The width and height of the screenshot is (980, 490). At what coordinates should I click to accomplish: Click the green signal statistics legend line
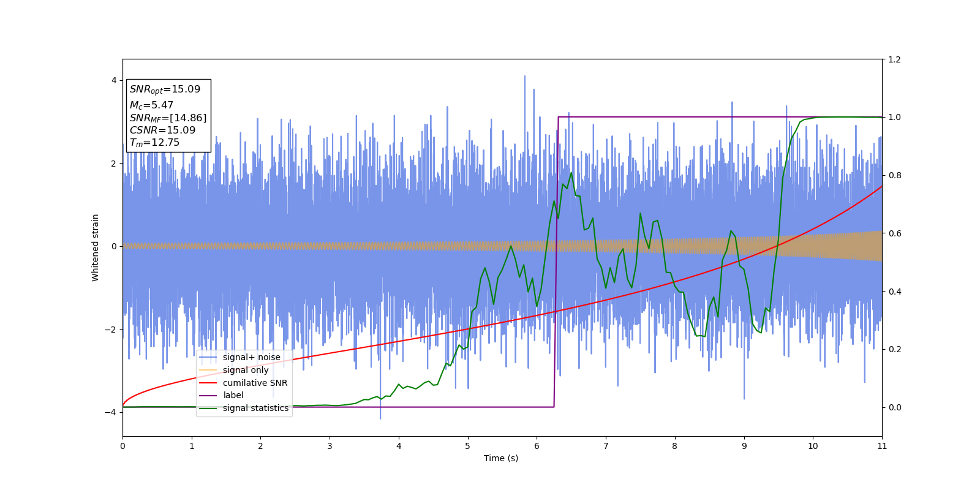pyautogui.click(x=208, y=408)
